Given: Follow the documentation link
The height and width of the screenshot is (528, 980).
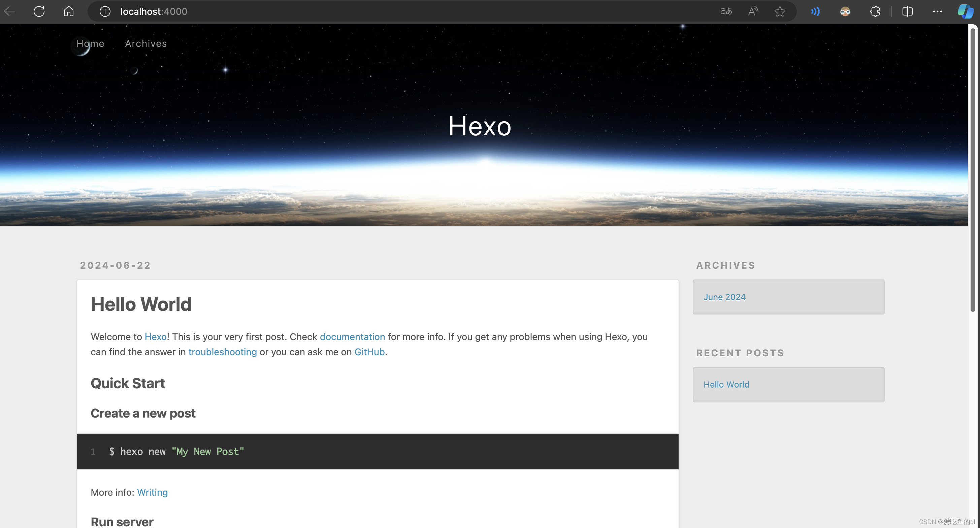Looking at the screenshot, I should pos(352,337).
